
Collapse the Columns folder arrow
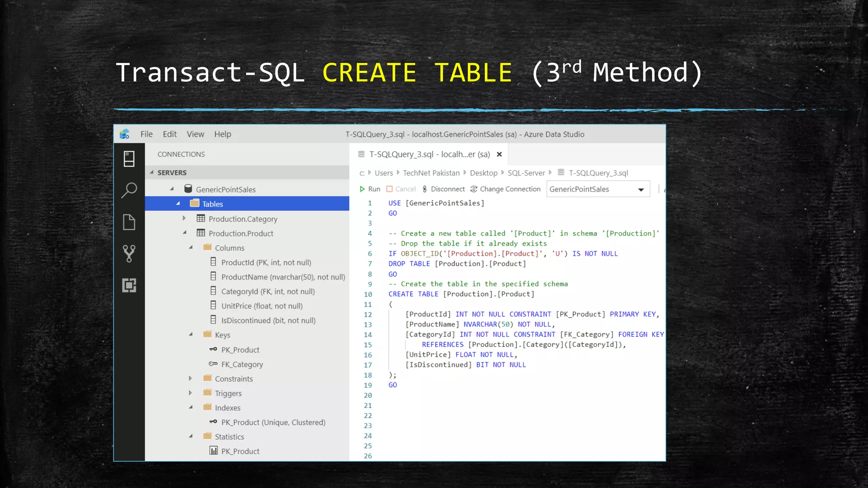coord(191,247)
